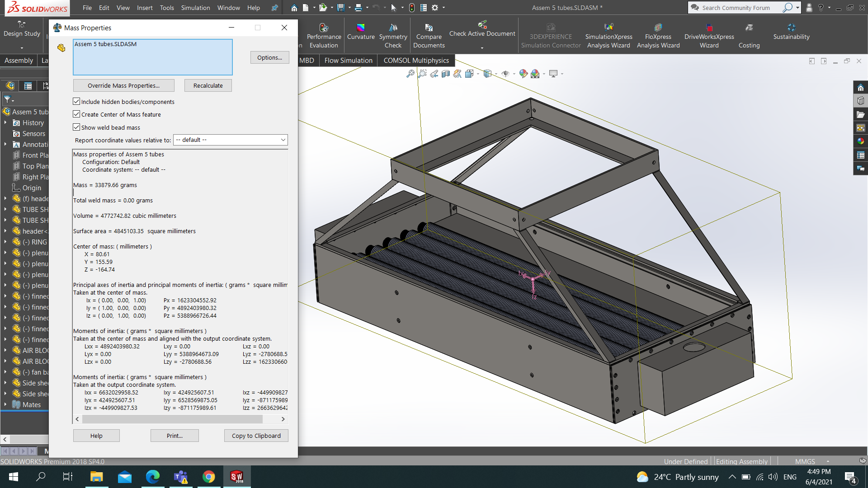The height and width of the screenshot is (488, 868).
Task: Expand the Annotations tree node
Action: (x=5, y=145)
